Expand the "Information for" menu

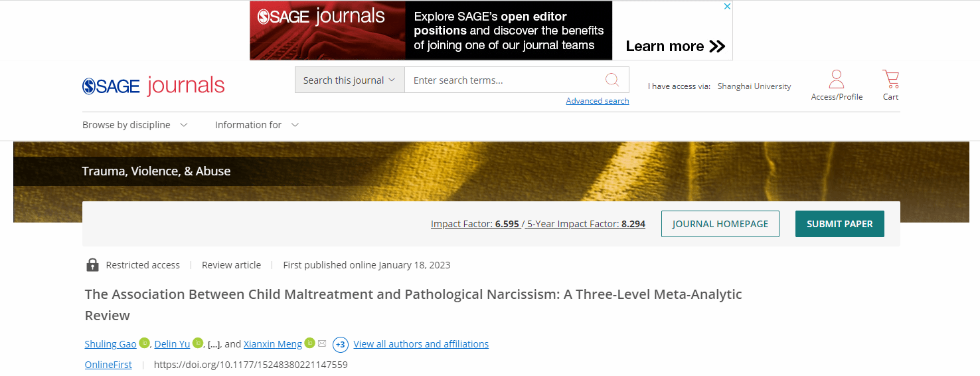click(256, 125)
